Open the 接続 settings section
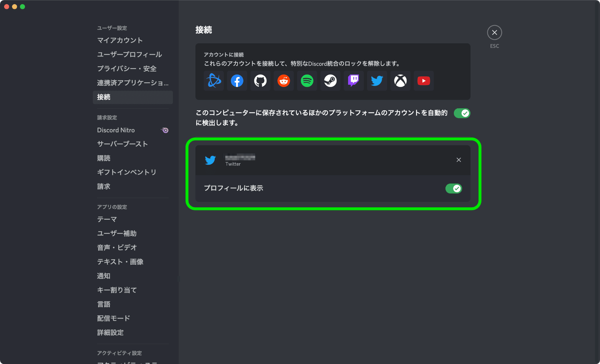600x364 pixels. (x=104, y=97)
